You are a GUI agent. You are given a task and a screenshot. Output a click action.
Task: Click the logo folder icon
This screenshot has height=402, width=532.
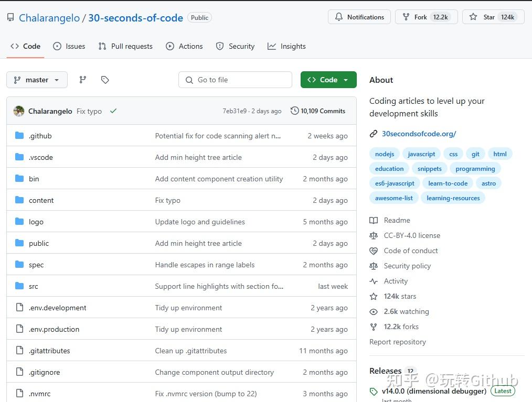tap(19, 221)
